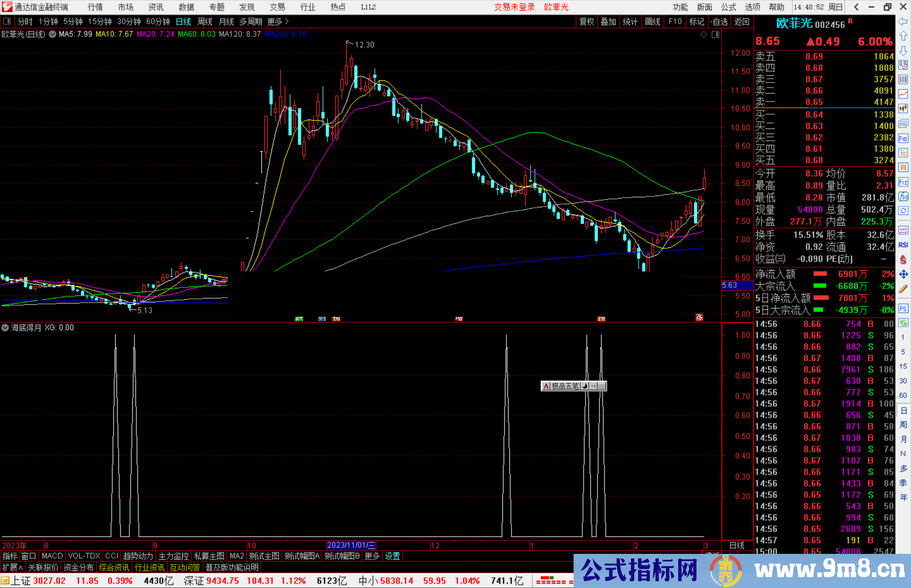Switch to the 周线 weekly period tab

[x=205, y=21]
